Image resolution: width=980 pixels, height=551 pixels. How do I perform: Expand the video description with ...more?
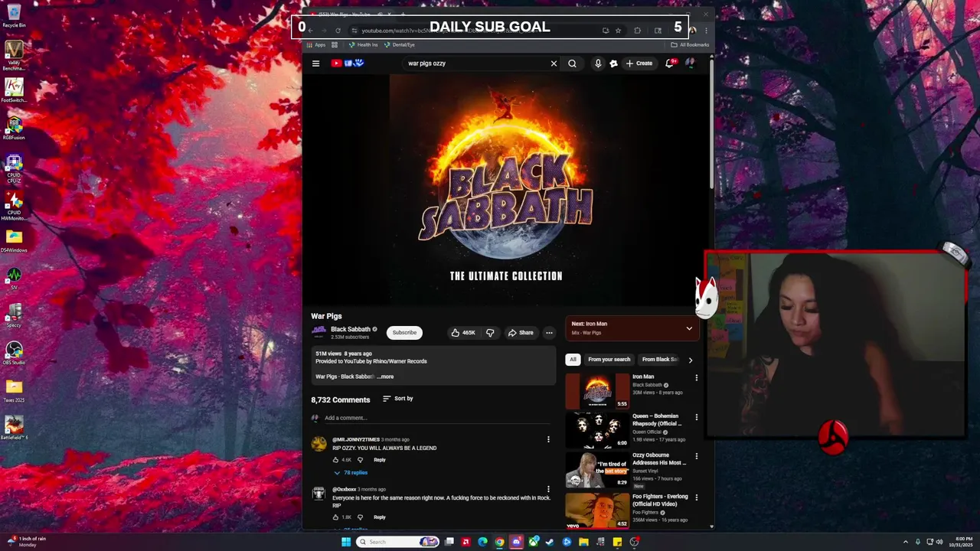point(385,377)
